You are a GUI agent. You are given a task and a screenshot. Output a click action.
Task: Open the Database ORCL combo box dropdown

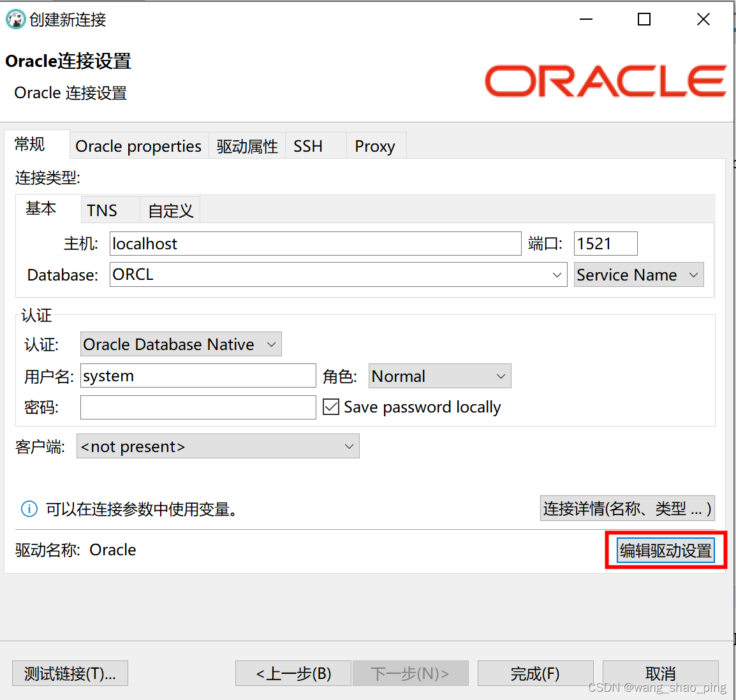tap(557, 275)
